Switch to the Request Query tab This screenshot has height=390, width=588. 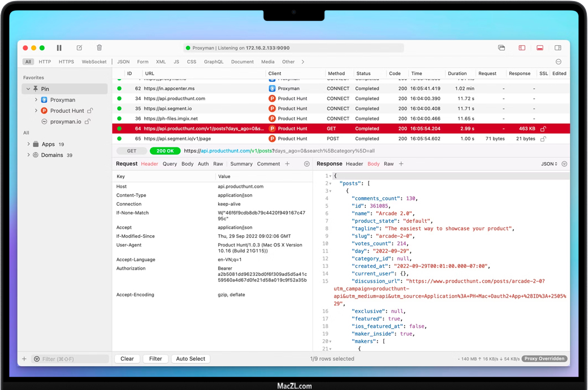click(x=170, y=164)
